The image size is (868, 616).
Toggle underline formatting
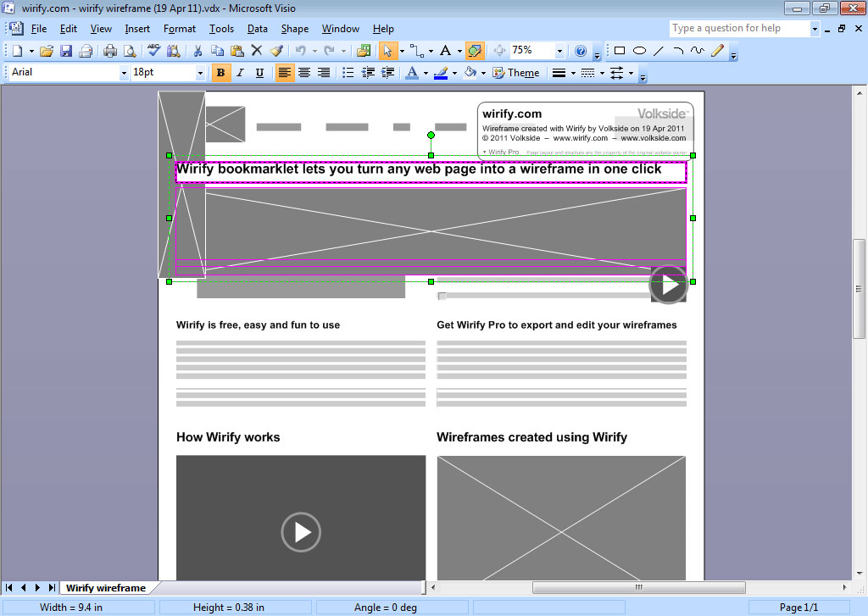[259, 72]
